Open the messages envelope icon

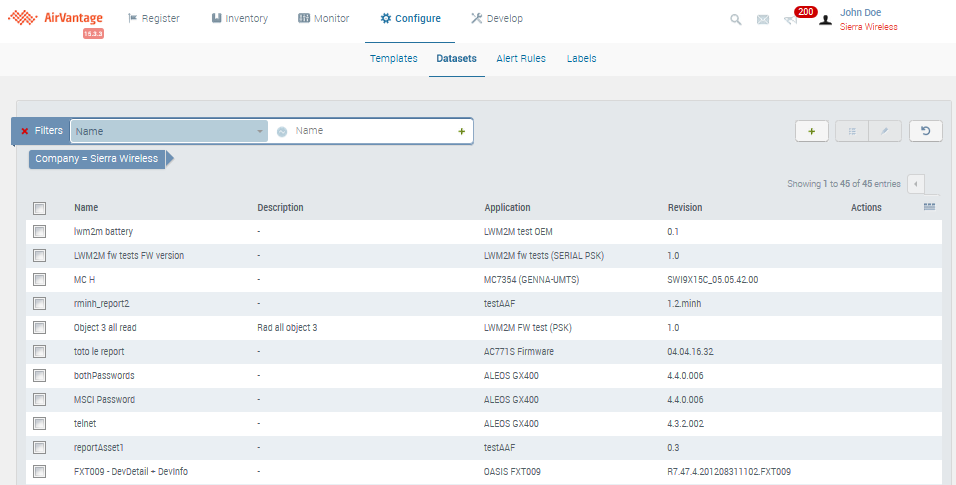763,19
